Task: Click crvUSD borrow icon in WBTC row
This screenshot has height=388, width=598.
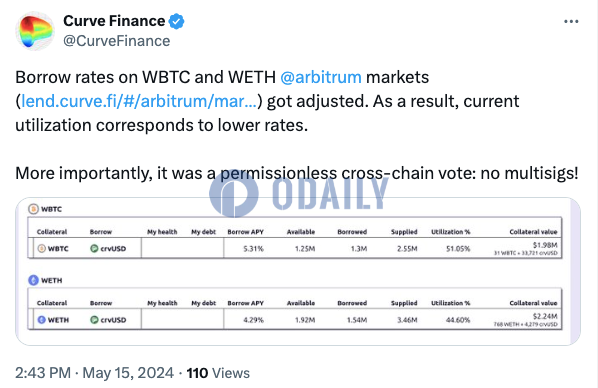Action: click(x=94, y=249)
